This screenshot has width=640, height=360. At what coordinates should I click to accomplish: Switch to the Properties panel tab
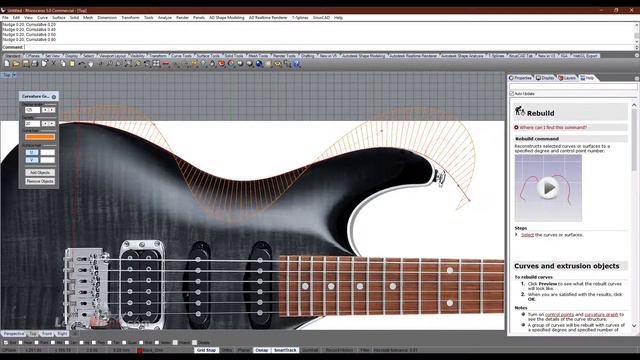pos(521,78)
